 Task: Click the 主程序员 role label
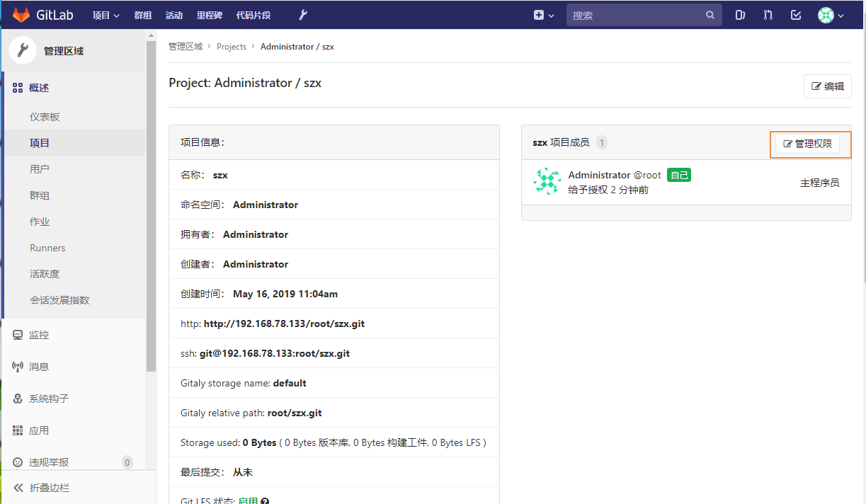pyautogui.click(x=820, y=183)
